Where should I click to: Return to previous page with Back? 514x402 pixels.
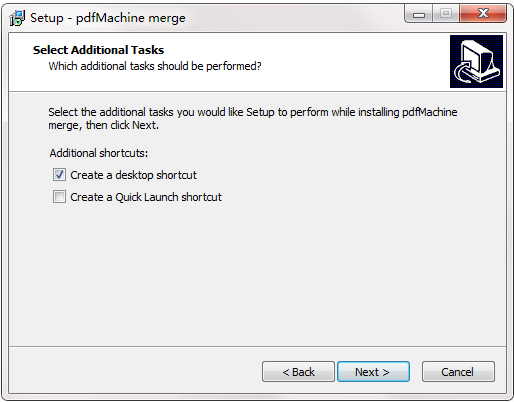coord(298,372)
